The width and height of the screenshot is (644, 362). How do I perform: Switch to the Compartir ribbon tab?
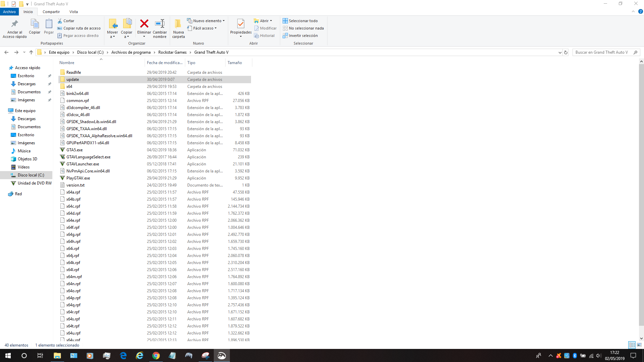pos(51,12)
